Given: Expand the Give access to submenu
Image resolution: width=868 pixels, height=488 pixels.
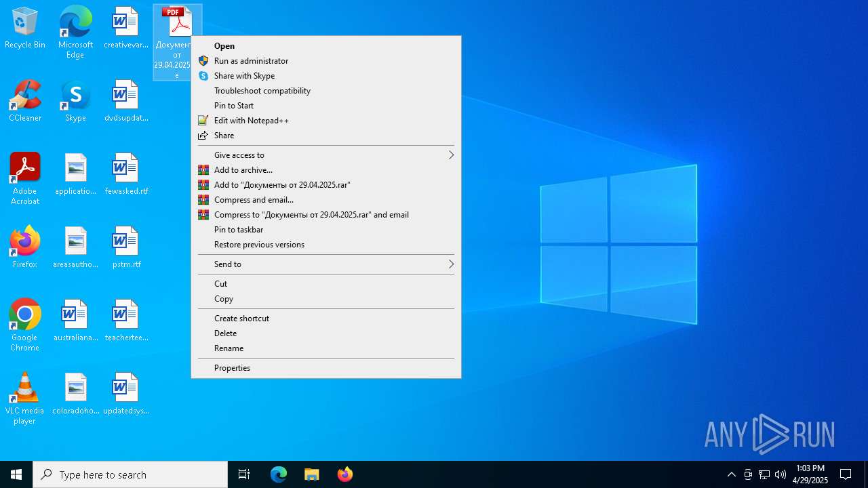Looking at the screenshot, I should click(x=326, y=155).
